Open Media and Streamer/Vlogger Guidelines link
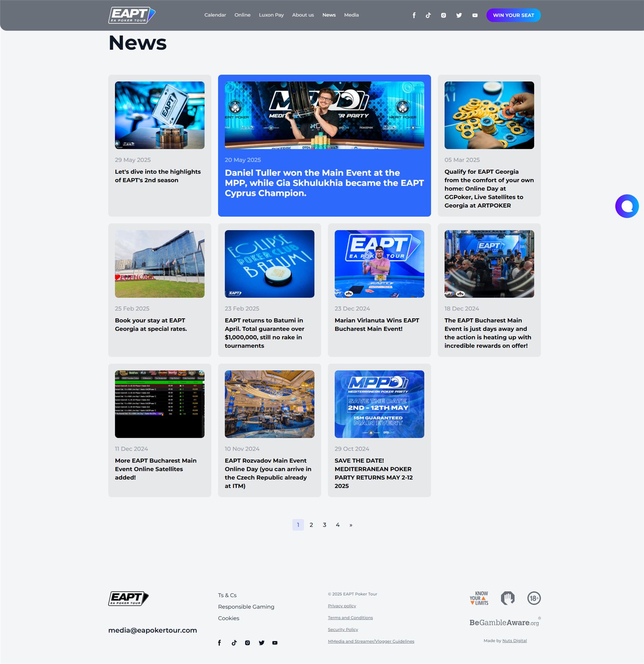 tap(371, 641)
